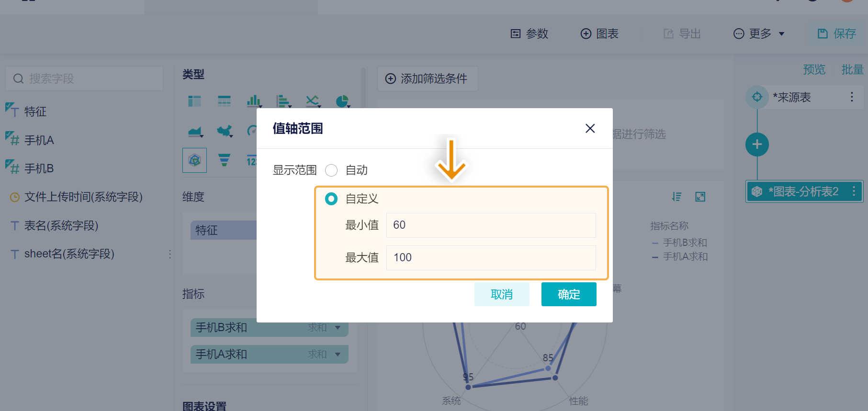Image resolution: width=868 pixels, height=411 pixels.
Task: Open the 图表-分析表2 more options menu
Action: 854,191
